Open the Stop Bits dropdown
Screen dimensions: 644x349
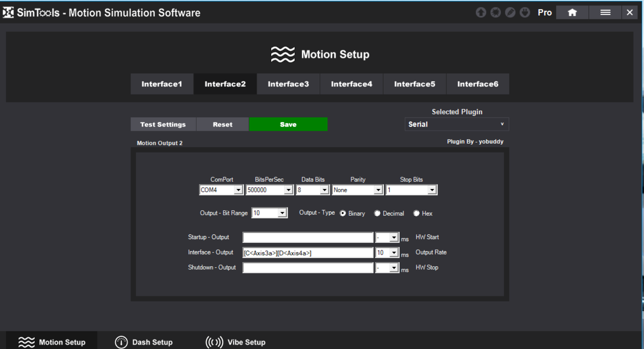coord(411,190)
